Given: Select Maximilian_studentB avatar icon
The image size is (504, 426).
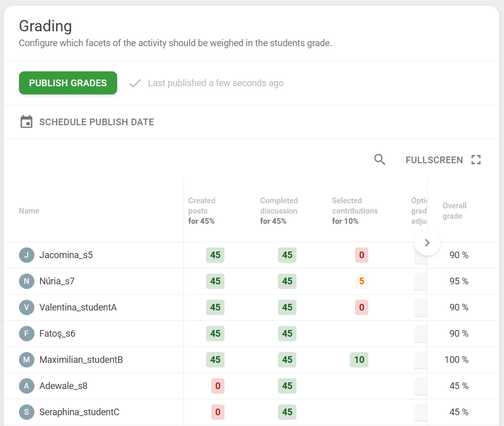Looking at the screenshot, I should [27, 360].
